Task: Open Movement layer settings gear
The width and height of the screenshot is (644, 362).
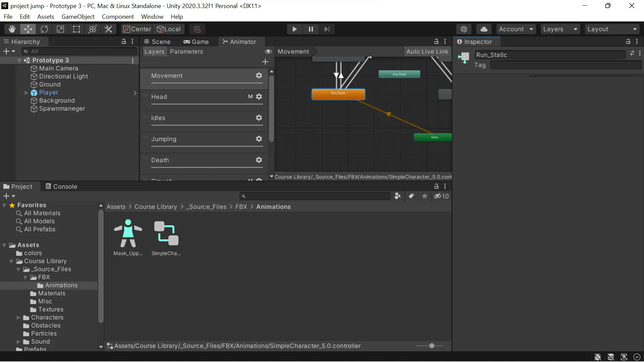Action: pos(259,75)
